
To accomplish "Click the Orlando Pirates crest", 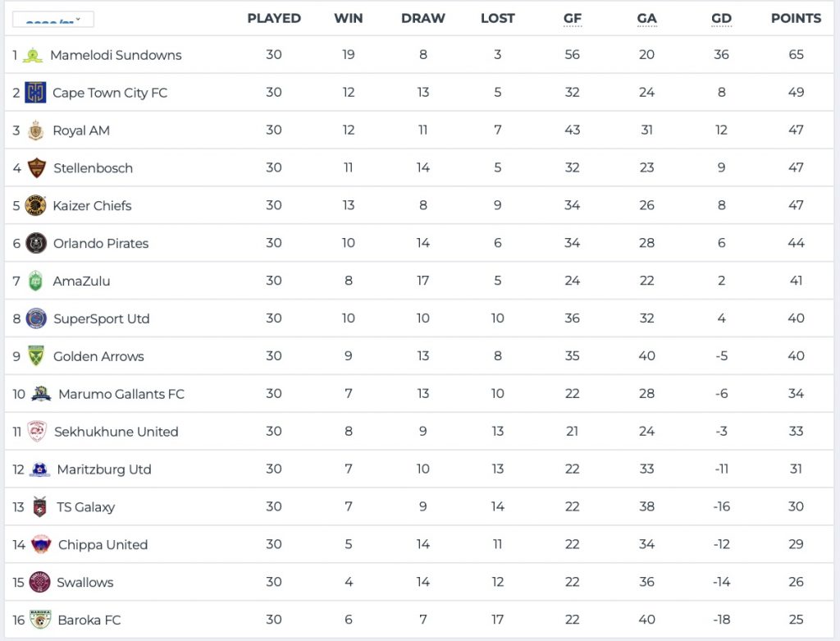I will click(x=35, y=243).
